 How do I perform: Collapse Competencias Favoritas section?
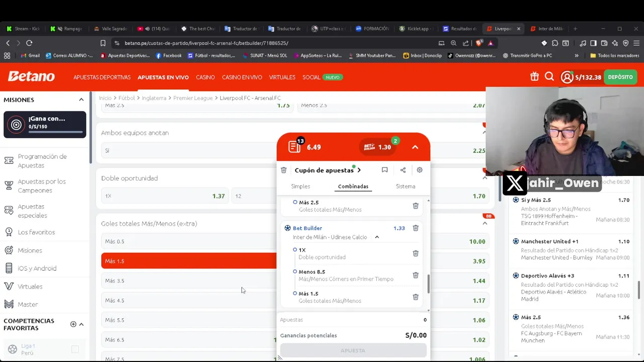point(82,324)
